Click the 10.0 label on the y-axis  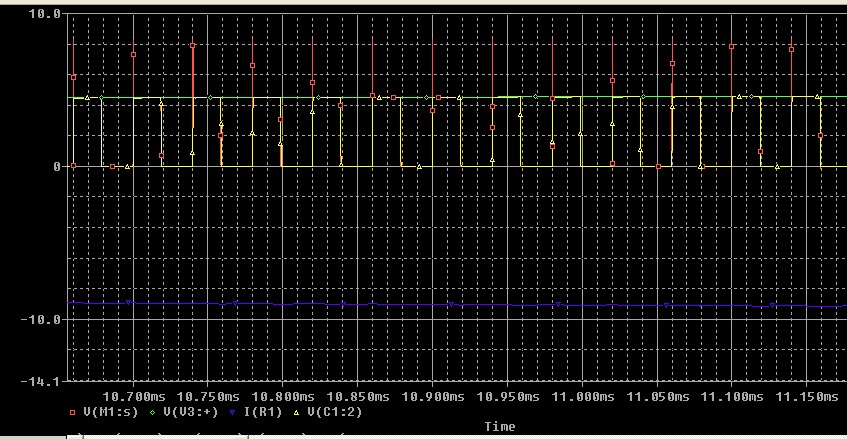[45, 14]
